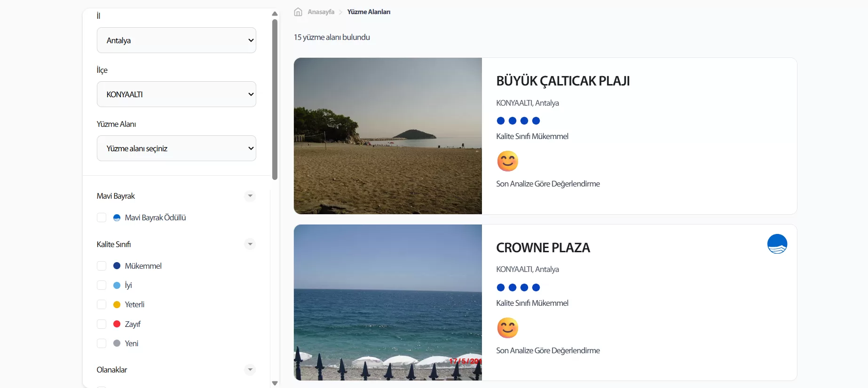Click the gray Yeni color dot

(x=117, y=343)
